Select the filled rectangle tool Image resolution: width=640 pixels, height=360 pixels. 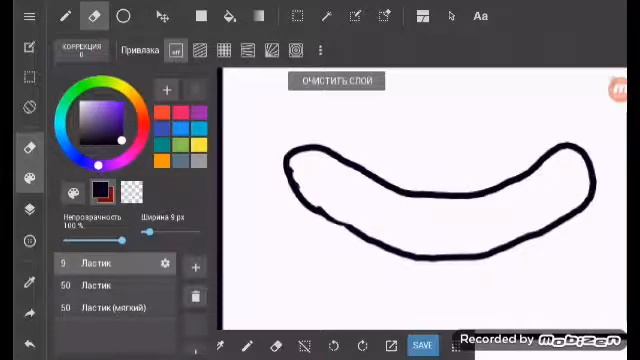[x=201, y=16]
